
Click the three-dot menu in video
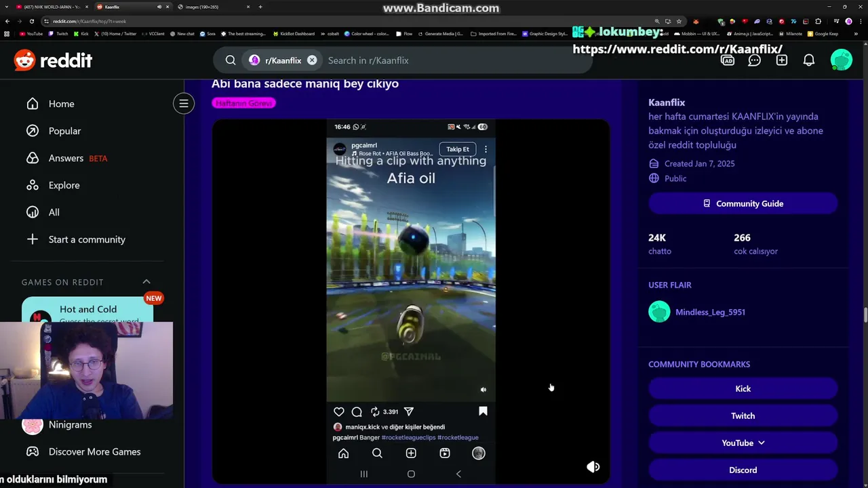coord(486,149)
